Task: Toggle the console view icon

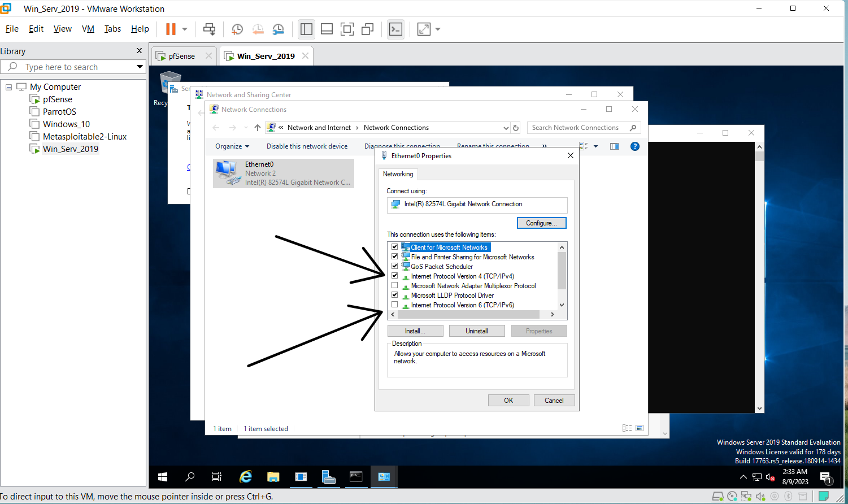Action: click(x=395, y=29)
